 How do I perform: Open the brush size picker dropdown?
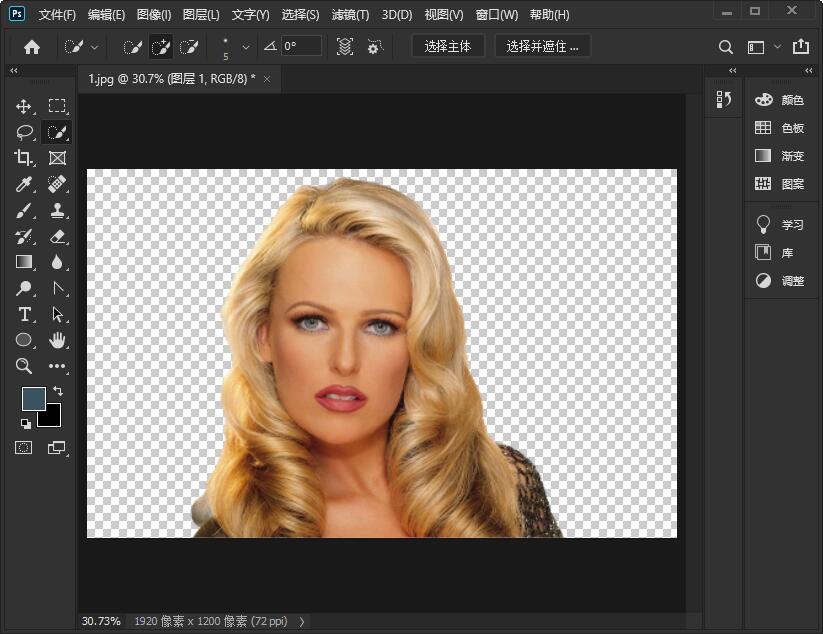[246, 47]
